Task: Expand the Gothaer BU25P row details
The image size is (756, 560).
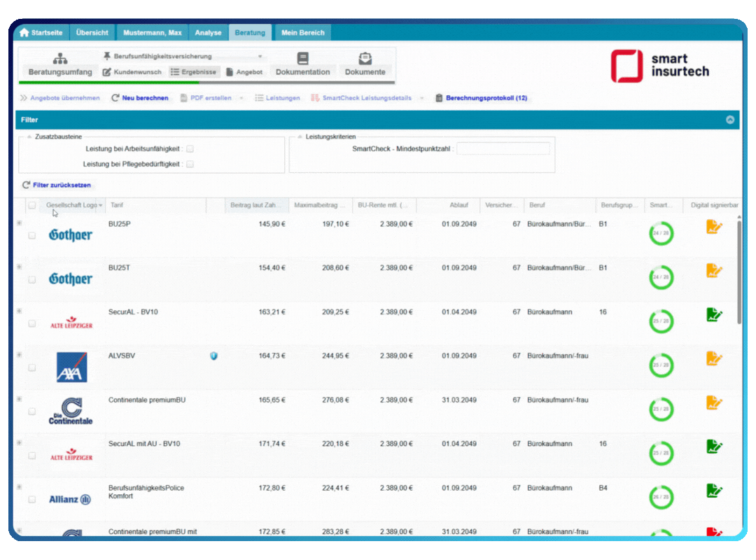Action: (x=20, y=223)
